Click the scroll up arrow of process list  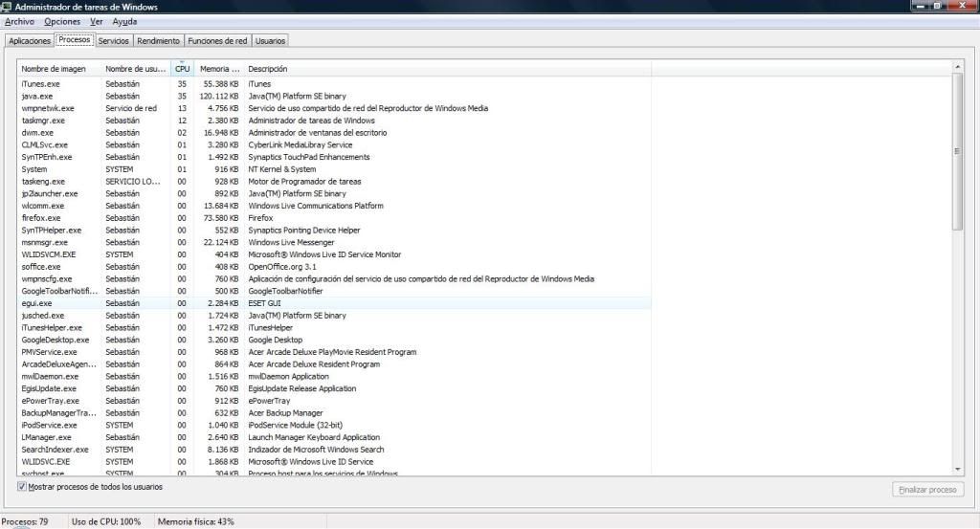tap(958, 67)
